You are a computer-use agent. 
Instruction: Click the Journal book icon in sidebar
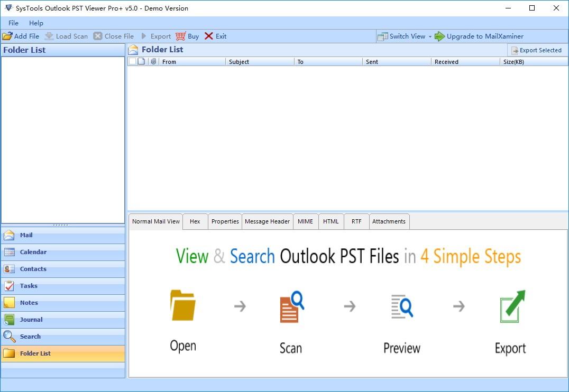[x=9, y=320]
